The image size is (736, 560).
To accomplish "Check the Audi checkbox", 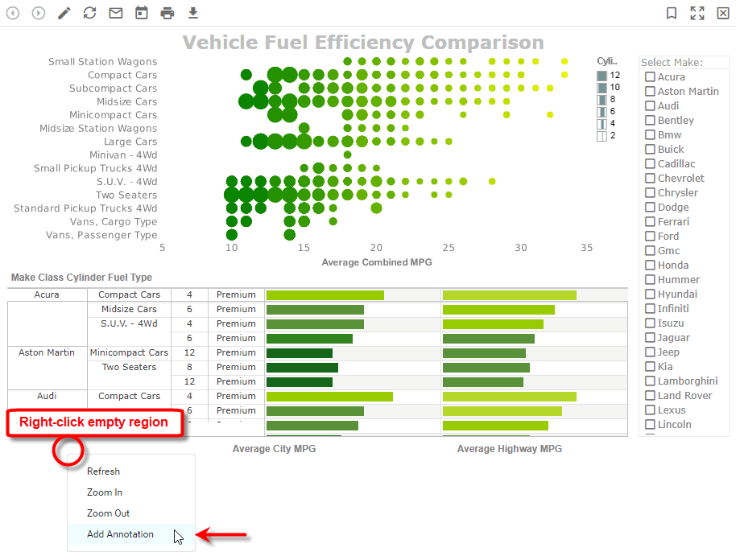I will pos(651,105).
